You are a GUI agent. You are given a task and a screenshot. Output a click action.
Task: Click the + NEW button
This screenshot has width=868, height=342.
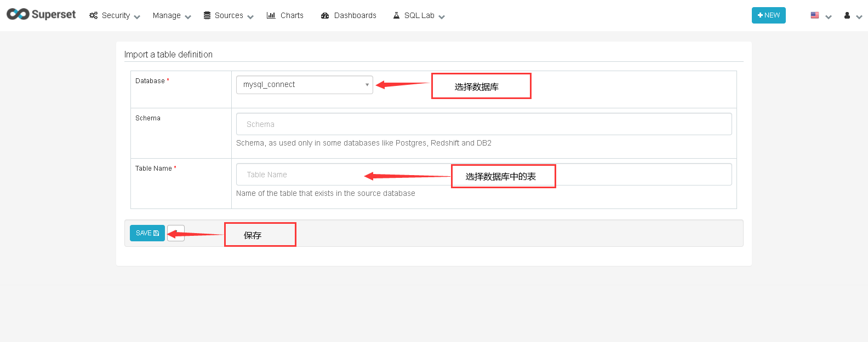pos(769,15)
